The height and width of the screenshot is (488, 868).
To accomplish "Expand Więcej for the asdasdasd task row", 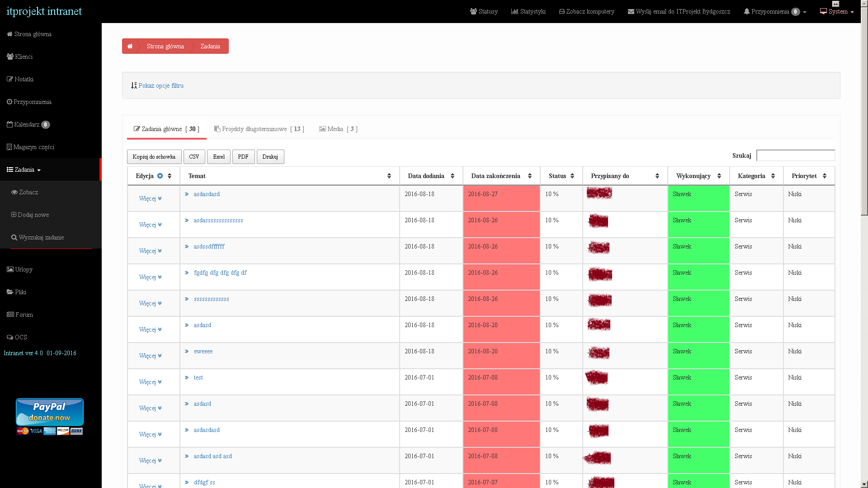I will click(x=150, y=198).
